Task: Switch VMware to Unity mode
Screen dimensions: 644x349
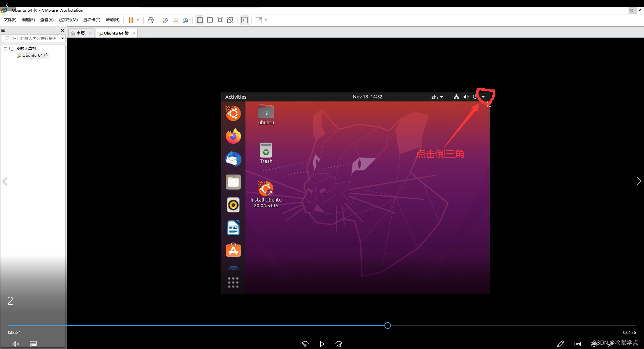Action: (230, 20)
